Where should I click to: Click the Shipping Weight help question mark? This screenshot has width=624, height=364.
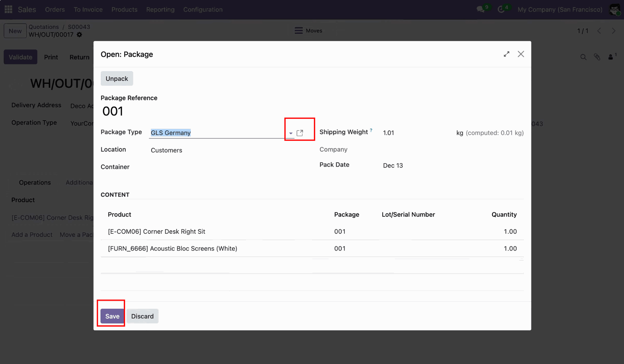[371, 130]
